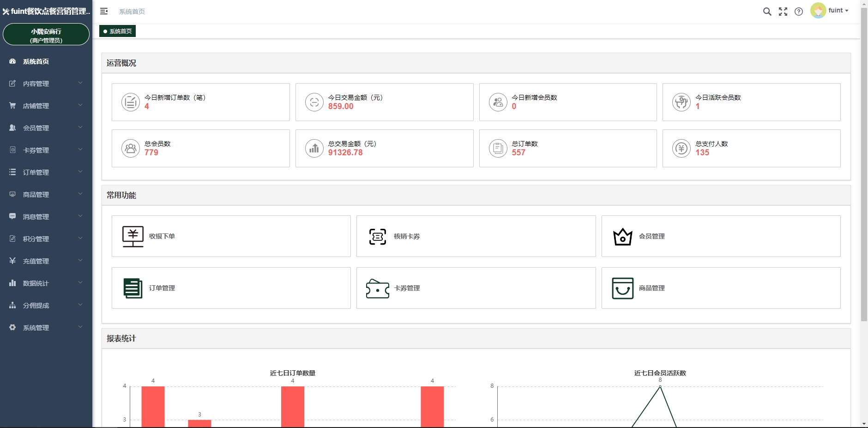Open 订单管理 shortcut card
868x428 pixels.
click(231, 288)
